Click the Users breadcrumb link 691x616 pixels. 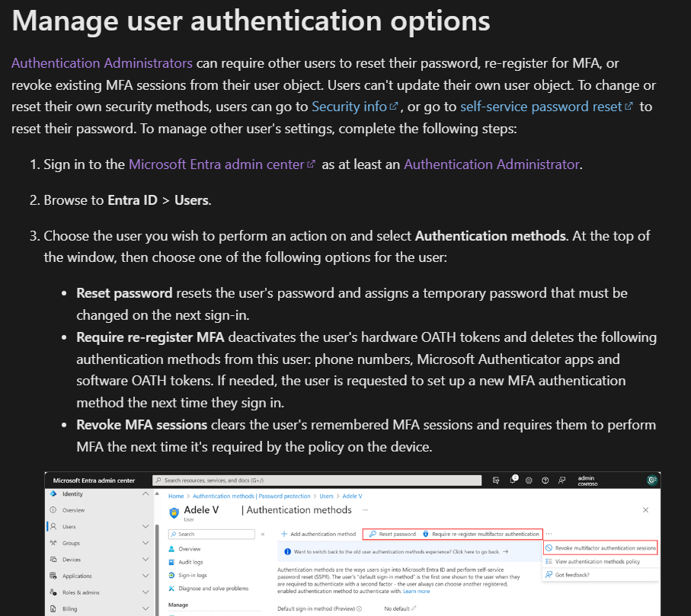326,496
